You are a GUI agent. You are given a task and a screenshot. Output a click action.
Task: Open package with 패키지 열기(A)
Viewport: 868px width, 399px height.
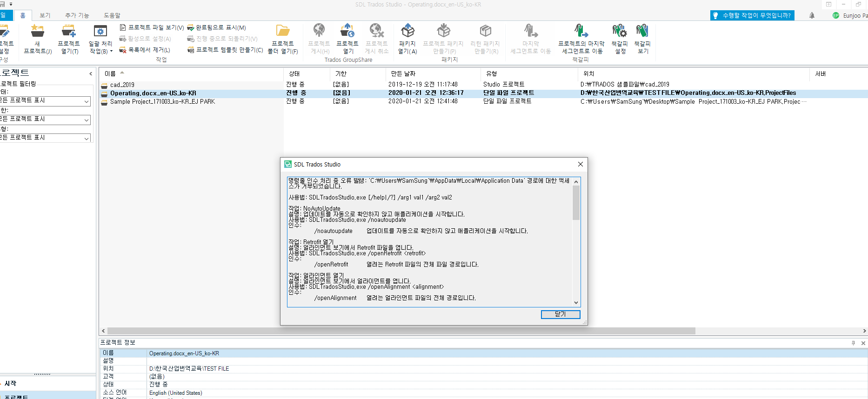point(407,39)
